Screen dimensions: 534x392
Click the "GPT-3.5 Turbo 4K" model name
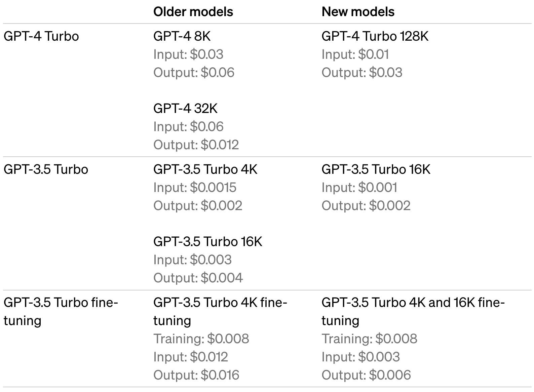pos(205,169)
